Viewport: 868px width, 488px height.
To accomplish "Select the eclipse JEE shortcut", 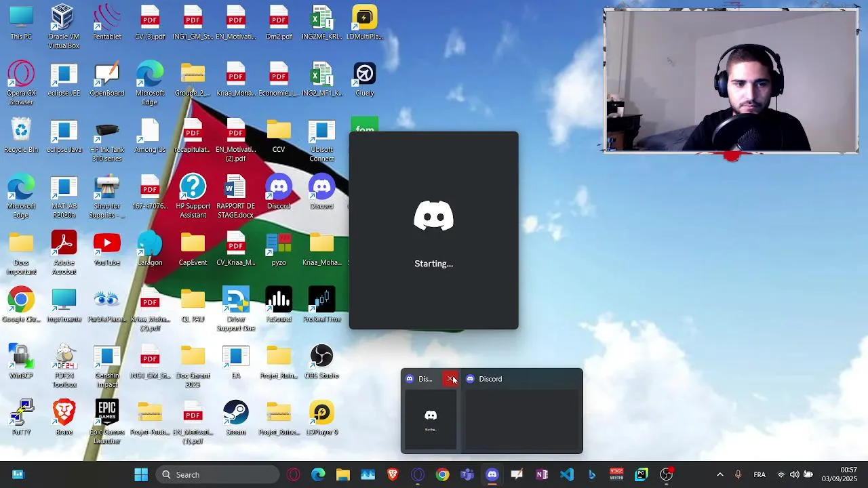I will click(64, 79).
